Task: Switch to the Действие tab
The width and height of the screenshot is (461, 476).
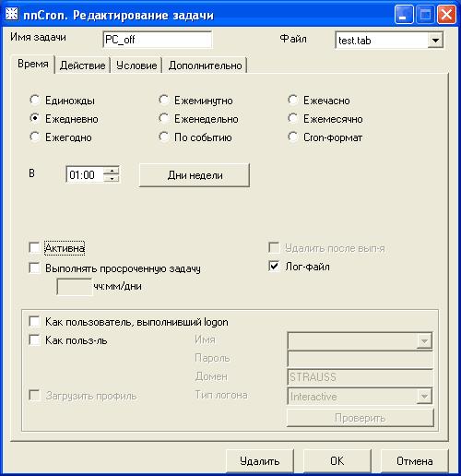Action: 83,65
